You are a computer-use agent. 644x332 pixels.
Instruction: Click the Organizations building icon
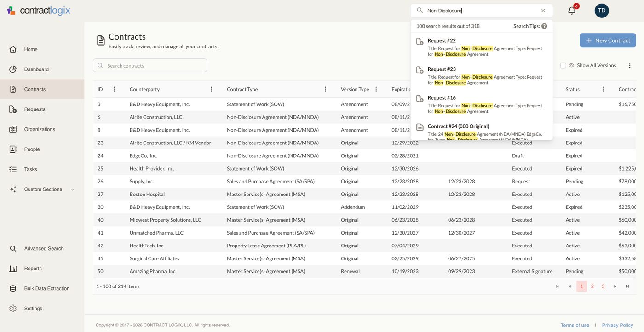[x=13, y=129]
